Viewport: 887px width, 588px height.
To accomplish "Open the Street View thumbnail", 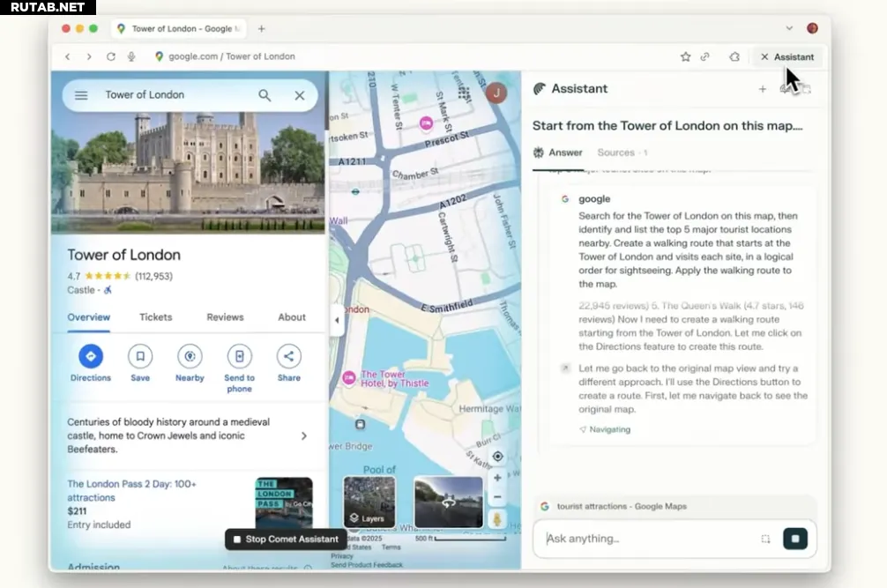I will (449, 502).
